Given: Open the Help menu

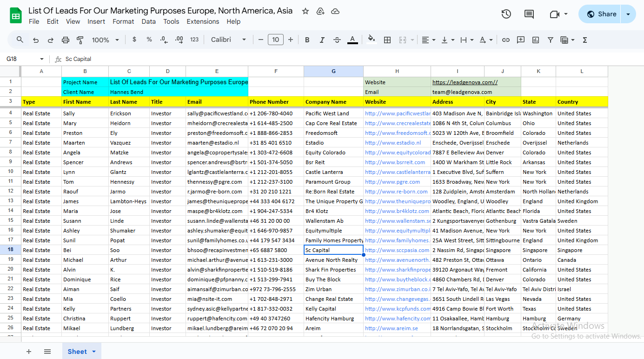Looking at the screenshot, I should coord(233,21).
